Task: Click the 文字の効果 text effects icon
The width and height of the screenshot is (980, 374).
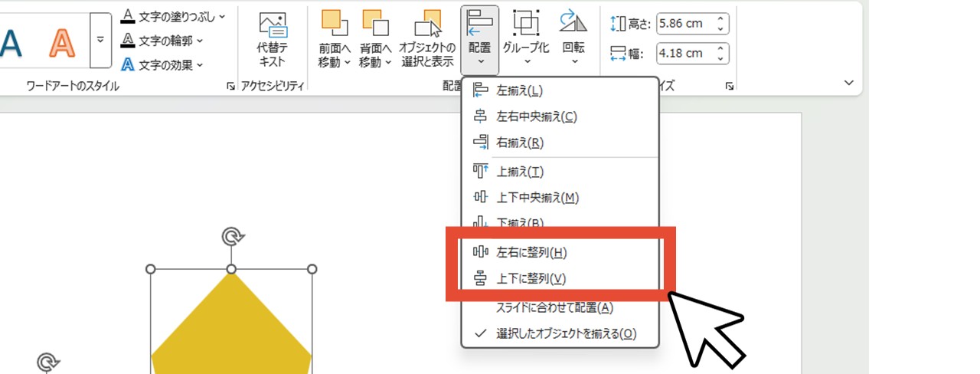Action: pyautogui.click(x=128, y=64)
